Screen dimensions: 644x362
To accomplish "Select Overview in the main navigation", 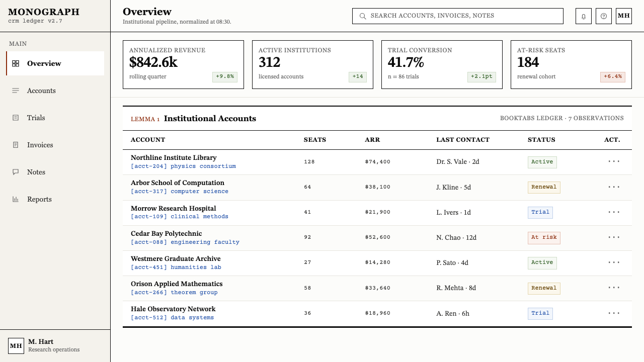I will click(55, 63).
